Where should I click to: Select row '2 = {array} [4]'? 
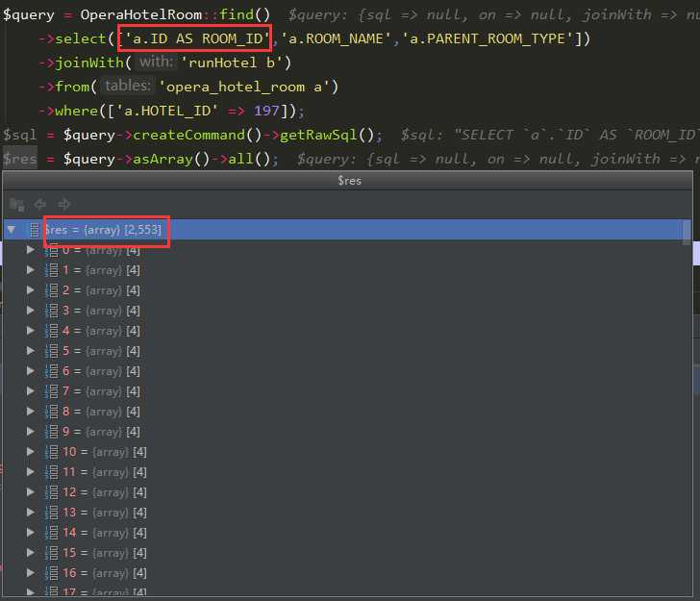[343, 289]
